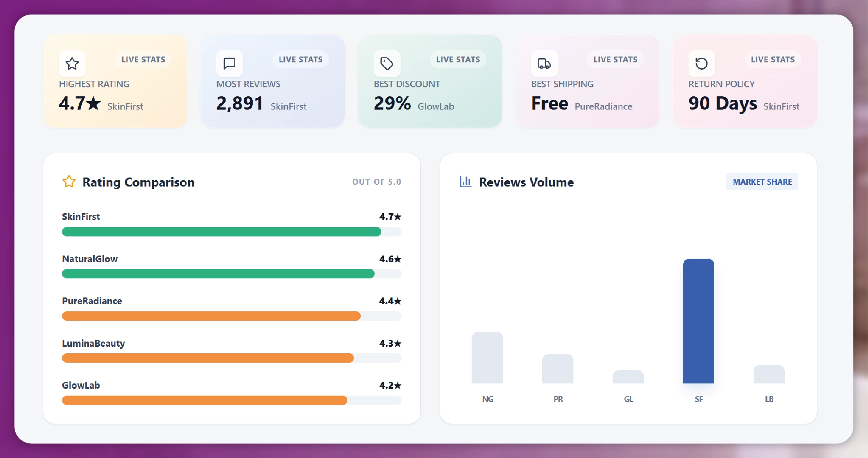
Task: Click PureRadiance orange rating bar
Action: pos(211,316)
